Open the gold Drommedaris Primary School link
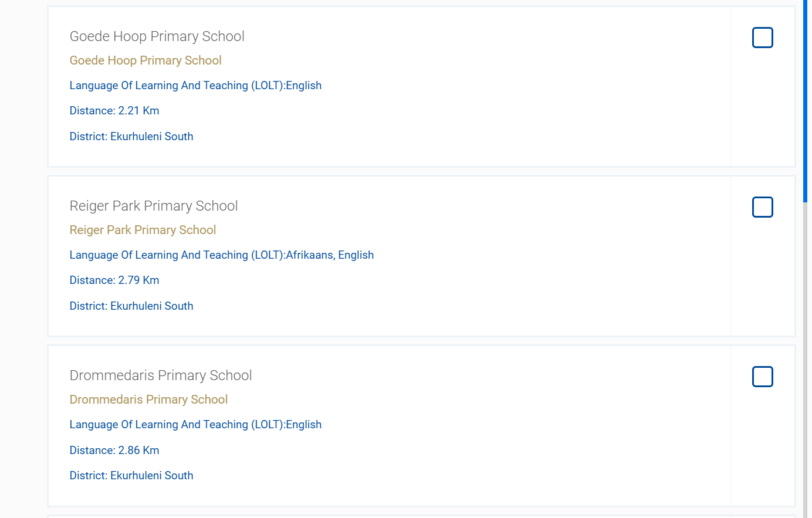Image resolution: width=812 pixels, height=518 pixels. pyautogui.click(x=148, y=399)
